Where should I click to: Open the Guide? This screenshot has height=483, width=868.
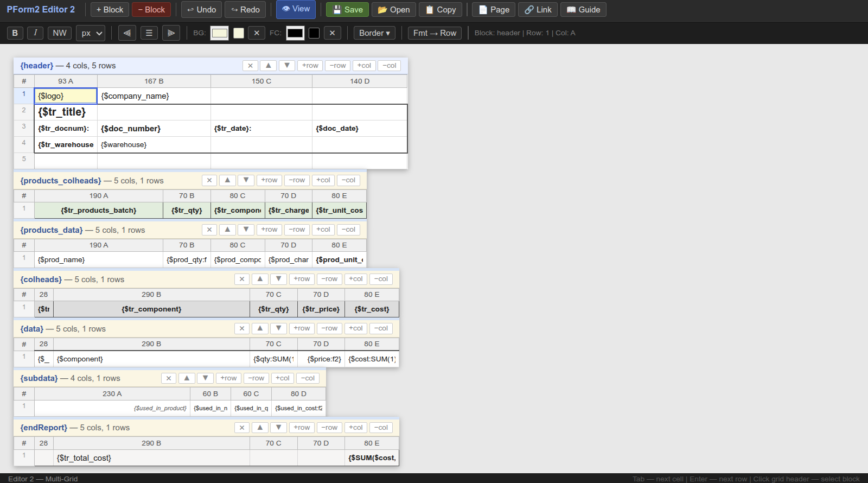tap(583, 10)
